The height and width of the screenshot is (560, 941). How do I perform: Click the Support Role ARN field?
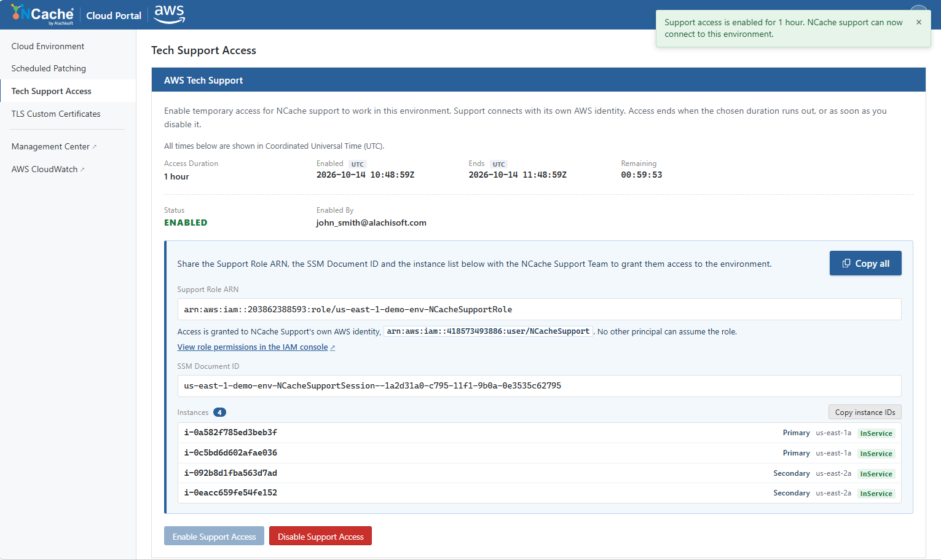(x=539, y=309)
